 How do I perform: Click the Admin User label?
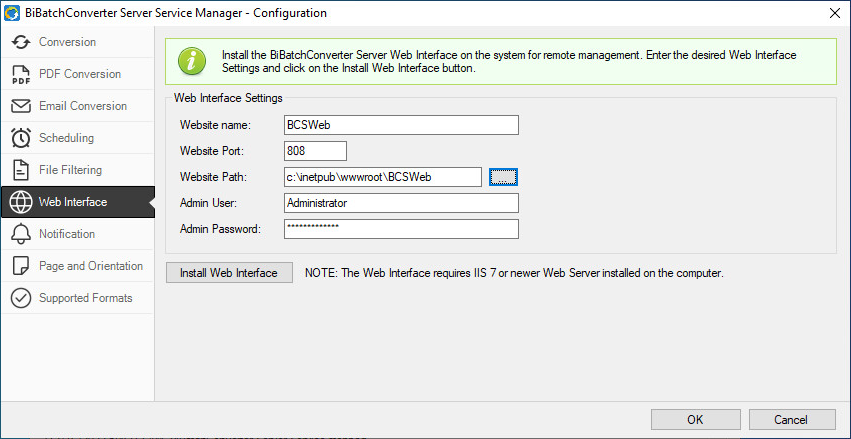[209, 203]
